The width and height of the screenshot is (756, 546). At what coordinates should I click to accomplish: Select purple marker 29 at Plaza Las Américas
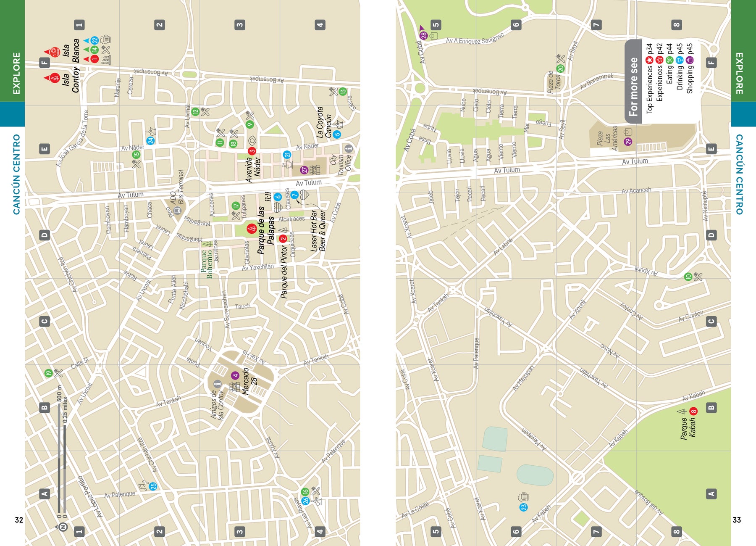pyautogui.click(x=628, y=142)
